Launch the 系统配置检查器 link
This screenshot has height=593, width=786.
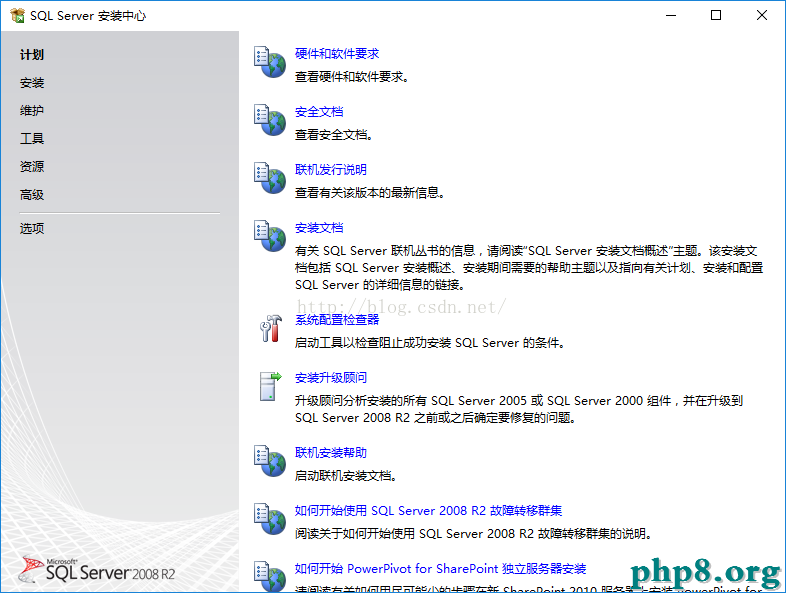point(337,320)
